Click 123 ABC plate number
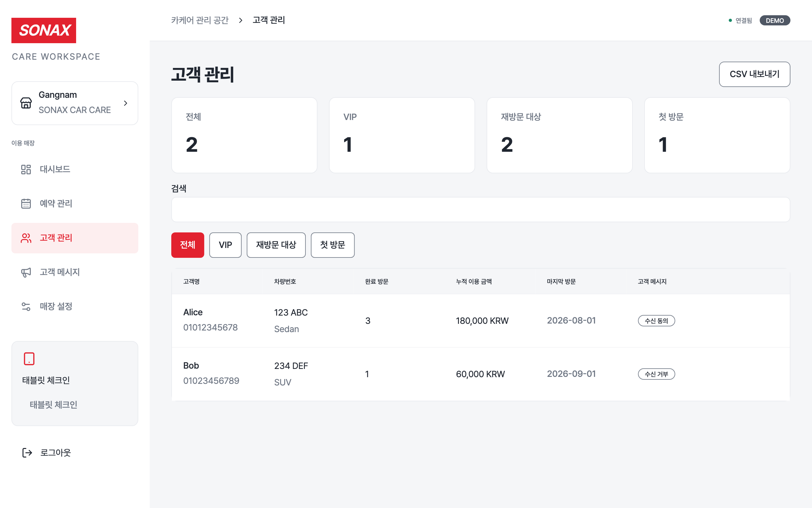 pos(291,312)
